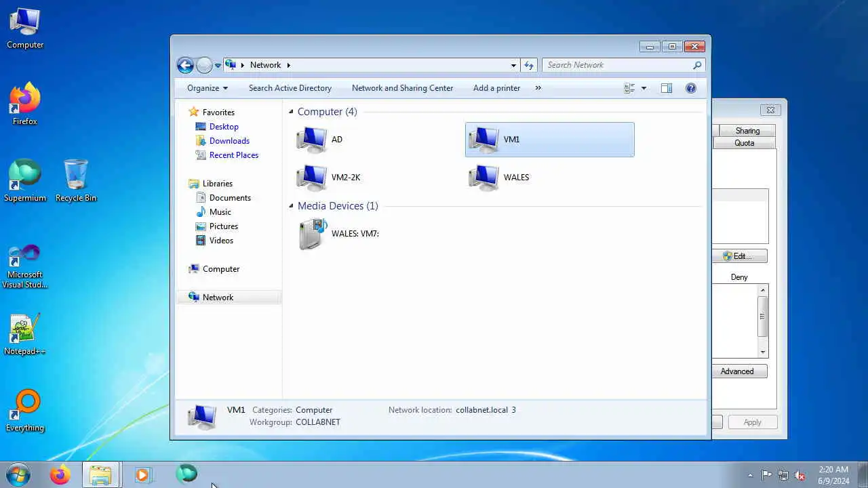This screenshot has width=868, height=488.
Task: Open Downloads in Favorites
Action: pos(229,141)
